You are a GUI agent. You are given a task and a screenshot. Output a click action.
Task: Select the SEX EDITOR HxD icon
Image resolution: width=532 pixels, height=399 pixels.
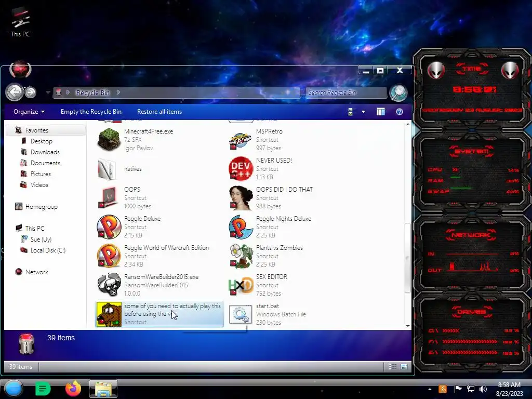coord(241,286)
